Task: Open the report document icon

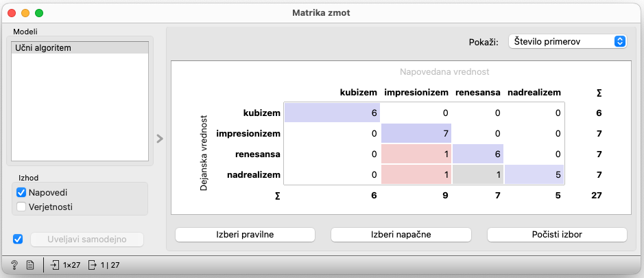Action: coord(30,265)
